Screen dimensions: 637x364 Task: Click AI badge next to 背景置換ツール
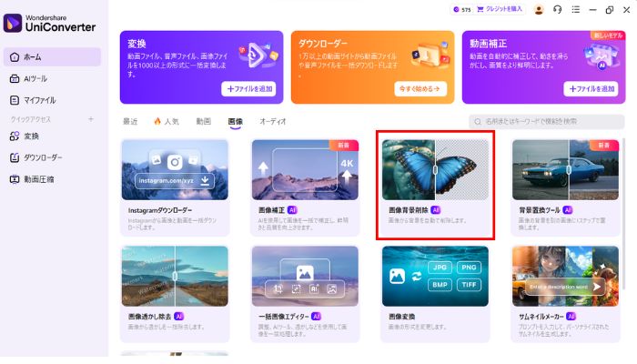tap(568, 210)
